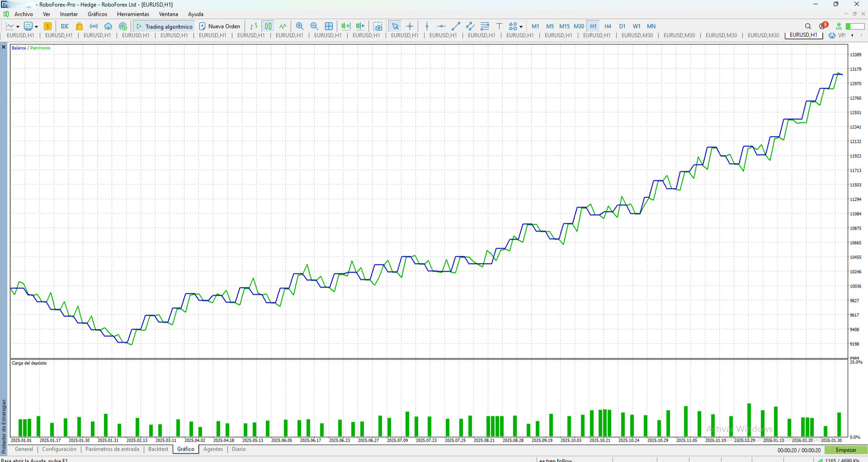Select the crosshair cursor tool
The width and height of the screenshot is (868, 462).
(410, 26)
